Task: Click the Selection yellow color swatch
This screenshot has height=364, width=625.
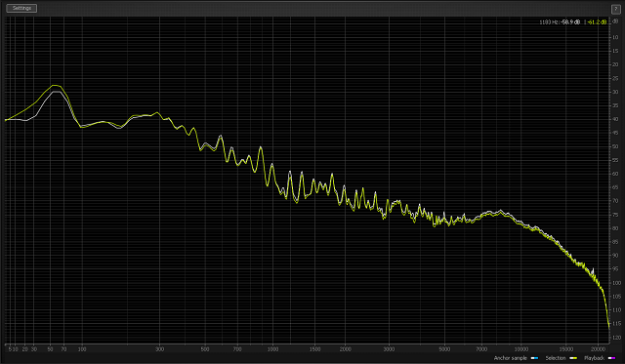Action: [573, 358]
